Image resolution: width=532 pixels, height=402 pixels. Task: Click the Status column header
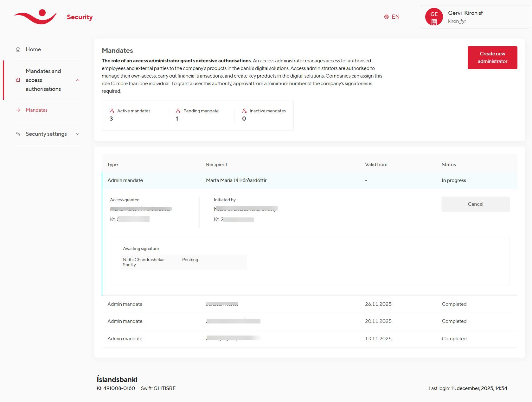tap(449, 165)
